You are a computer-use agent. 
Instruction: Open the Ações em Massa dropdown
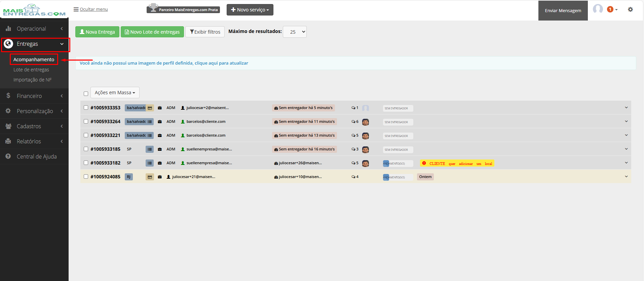115,93
